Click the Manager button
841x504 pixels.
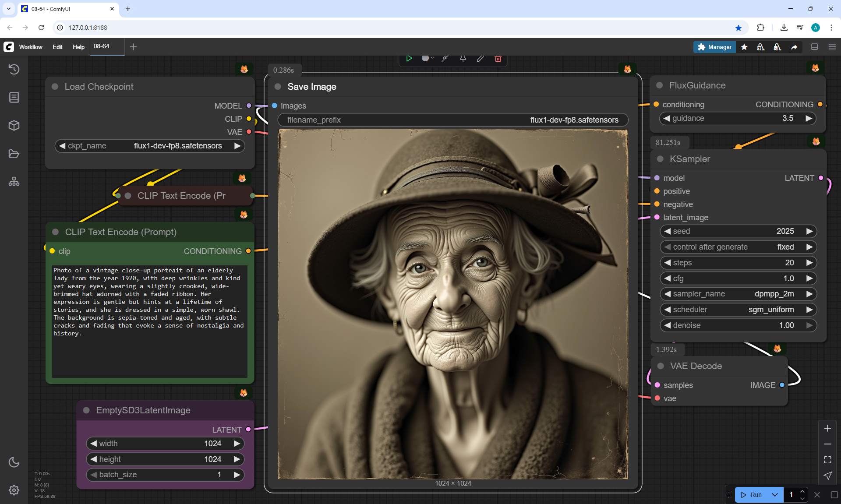714,47
